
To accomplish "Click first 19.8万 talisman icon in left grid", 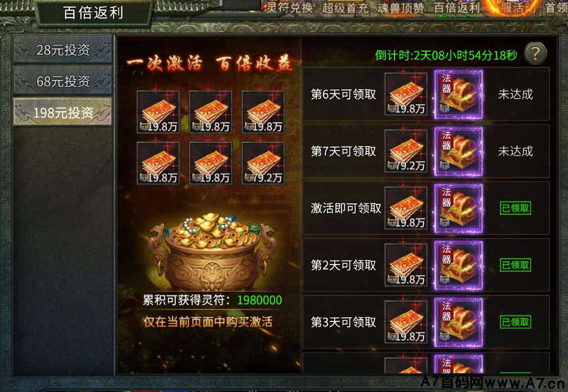I will (158, 112).
